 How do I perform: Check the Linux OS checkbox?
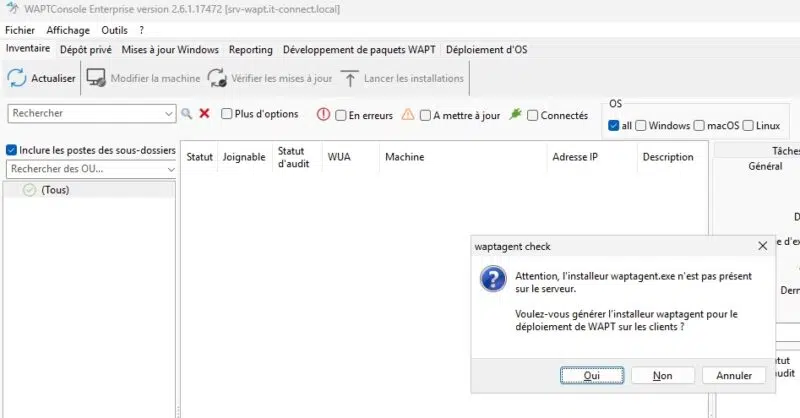[x=748, y=126]
